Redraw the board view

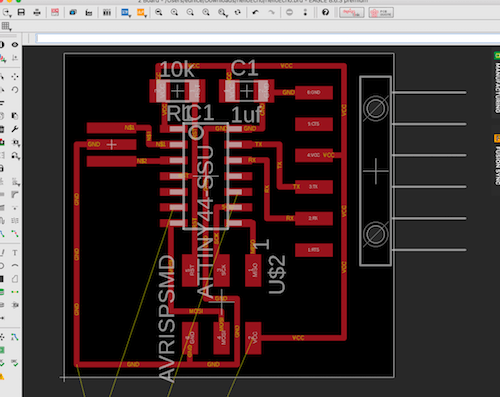(238, 13)
